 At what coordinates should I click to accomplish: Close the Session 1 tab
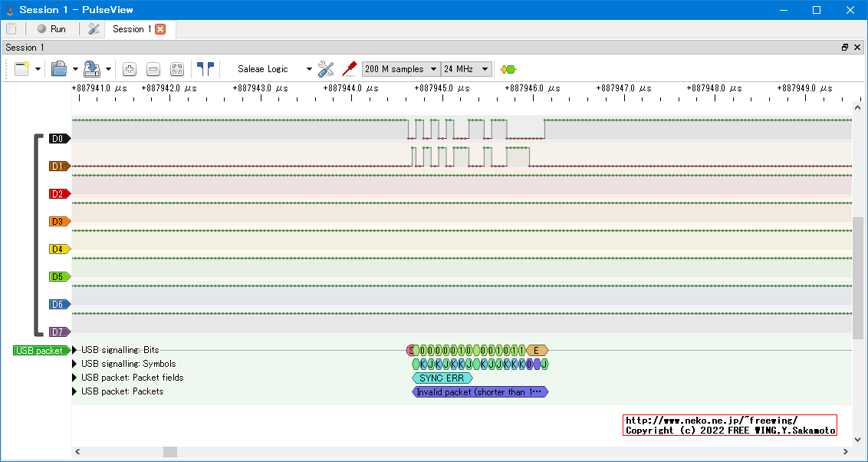click(160, 29)
